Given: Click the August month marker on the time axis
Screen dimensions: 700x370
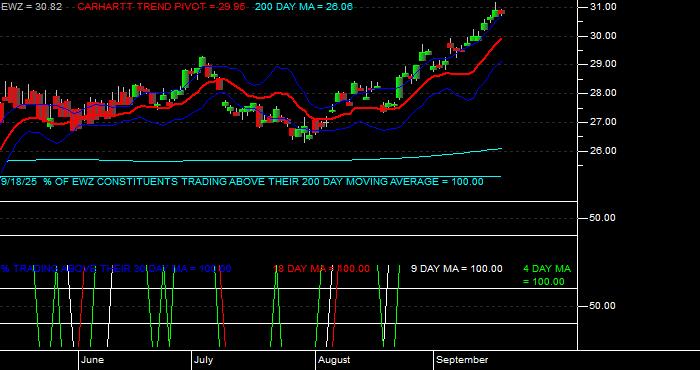Looking at the screenshot, I should coord(334,360).
